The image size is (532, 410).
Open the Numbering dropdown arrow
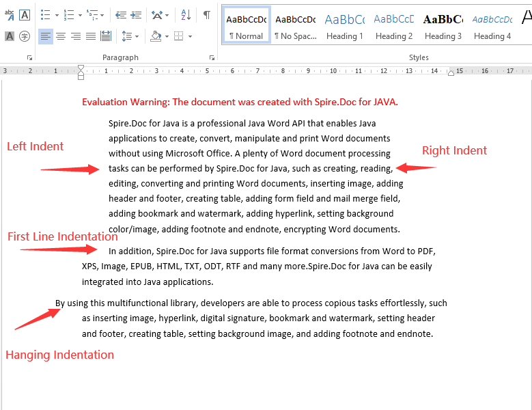(x=80, y=15)
